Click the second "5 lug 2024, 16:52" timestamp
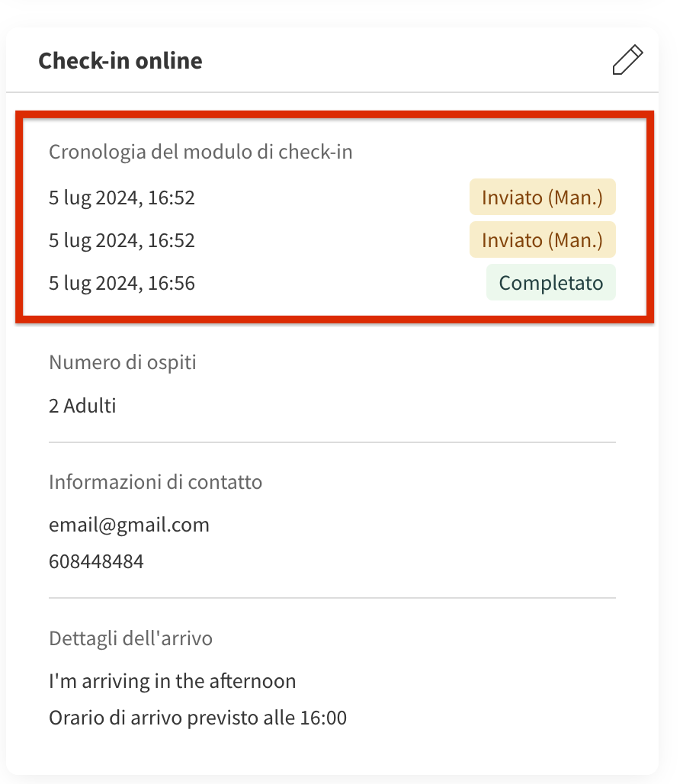The image size is (683, 784). [x=122, y=241]
